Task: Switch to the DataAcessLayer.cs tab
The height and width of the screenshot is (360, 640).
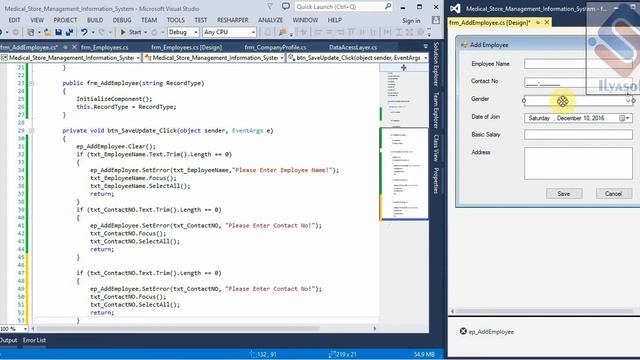Action: point(353,47)
